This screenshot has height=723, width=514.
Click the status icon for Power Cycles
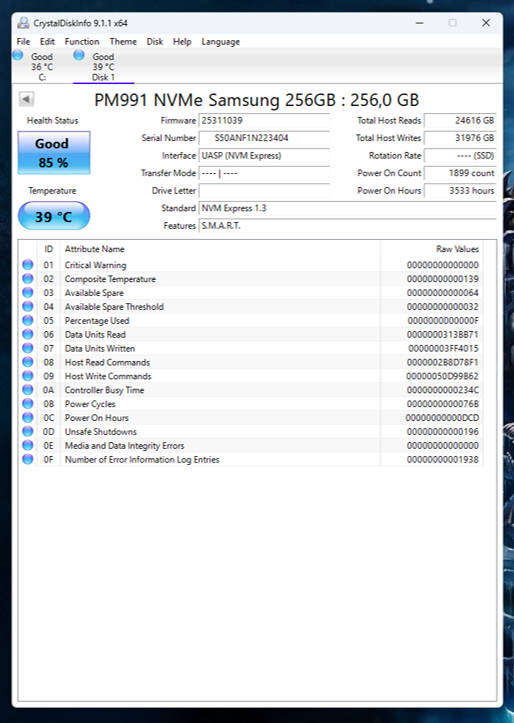pos(28,403)
